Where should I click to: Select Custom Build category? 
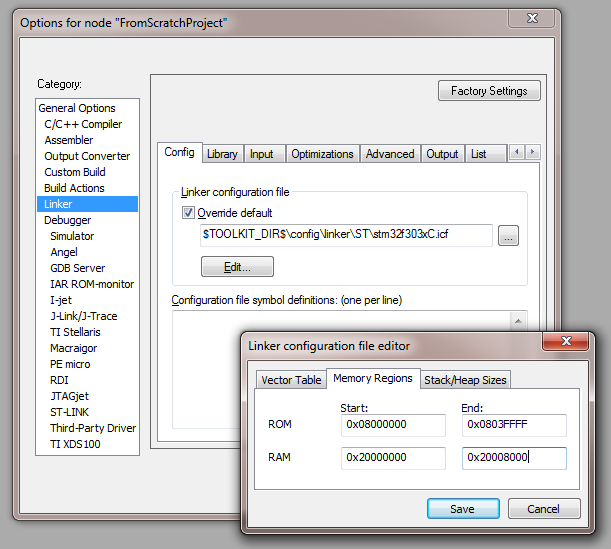tap(75, 172)
